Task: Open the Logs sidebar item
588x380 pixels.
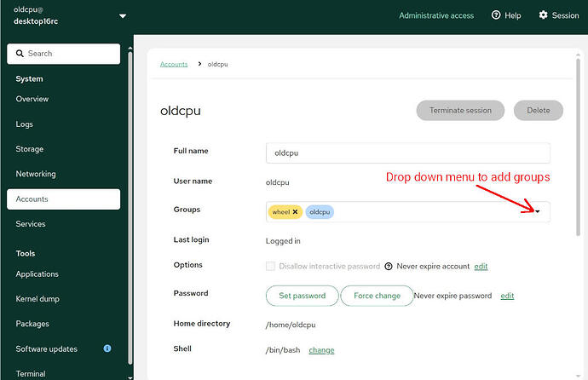Action: point(25,124)
